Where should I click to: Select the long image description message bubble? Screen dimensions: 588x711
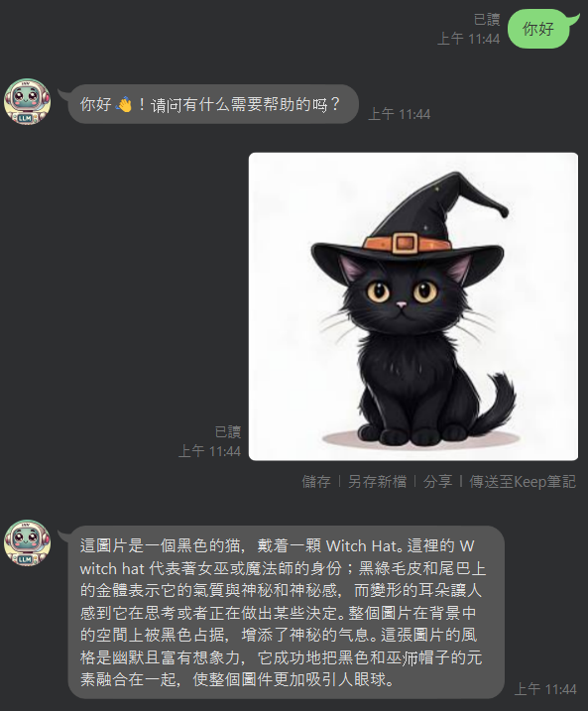pos(284,612)
